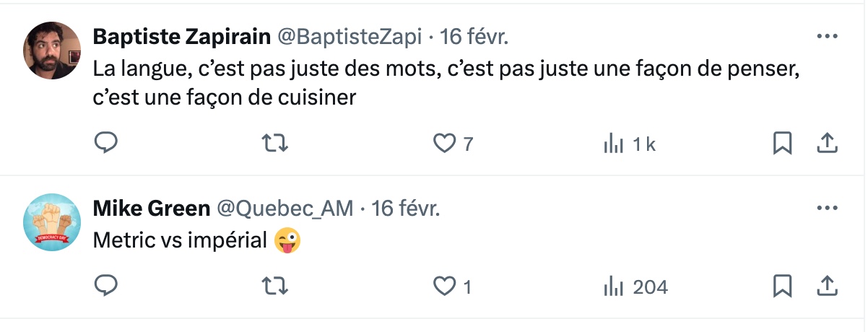Reply to Mike Green's tweet
The height and width of the screenshot is (332, 868).
[x=106, y=287]
